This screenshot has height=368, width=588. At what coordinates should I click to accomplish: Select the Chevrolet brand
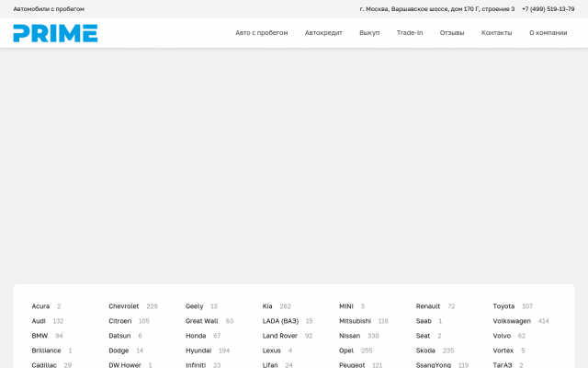coord(124,306)
